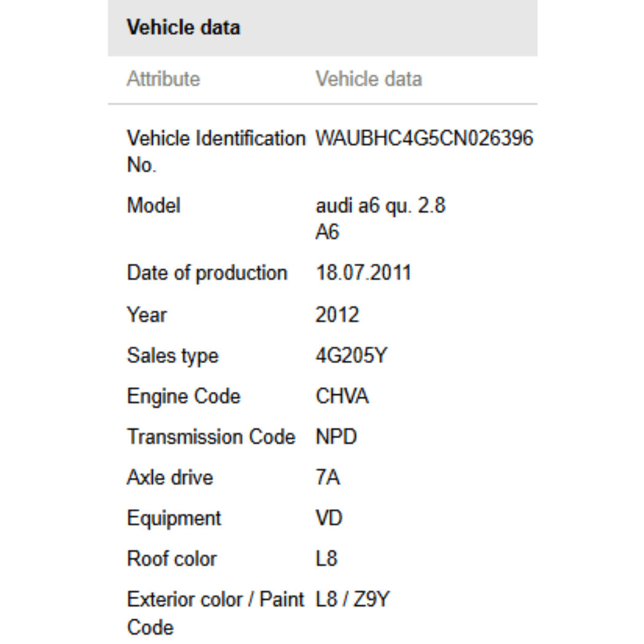Click the Exterior color / Paint Code label

pos(215,613)
